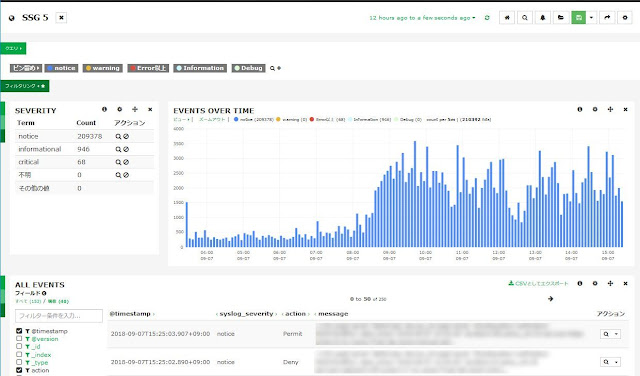Image resolution: width=640 pixels, height=376 pixels.
Task: Collapse the green query tab
Action: (13, 48)
